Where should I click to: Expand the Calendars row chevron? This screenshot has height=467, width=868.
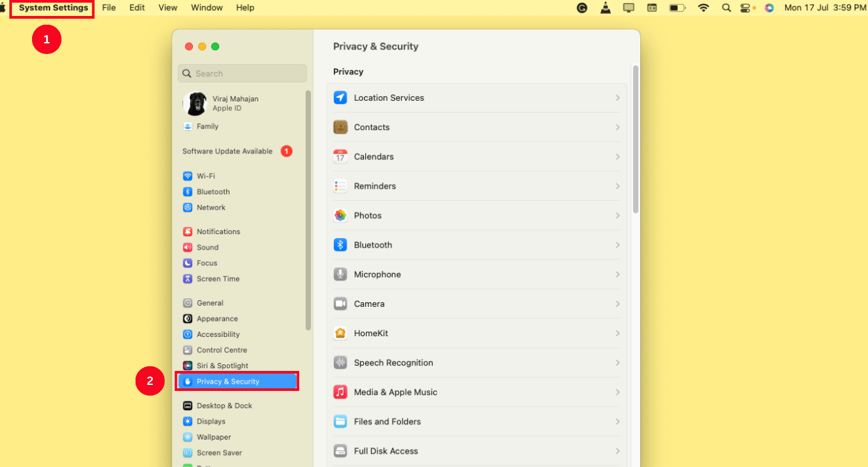coord(618,157)
